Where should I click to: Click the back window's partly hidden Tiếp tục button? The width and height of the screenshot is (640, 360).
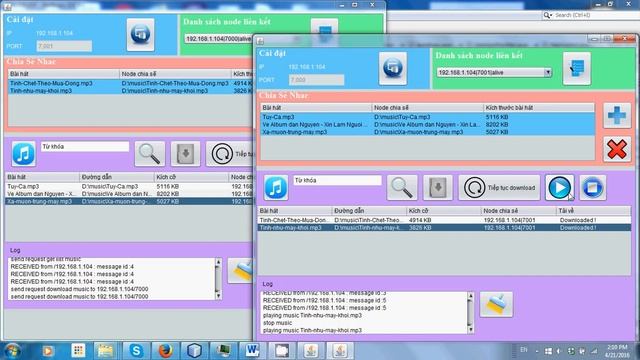click(x=229, y=154)
